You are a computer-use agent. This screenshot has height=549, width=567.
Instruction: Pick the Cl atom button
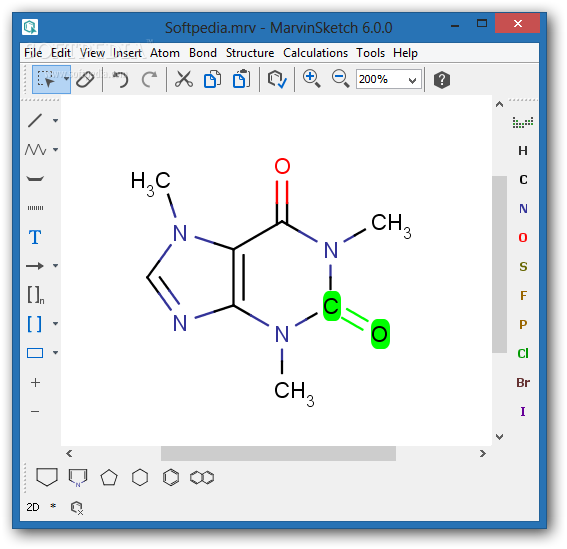pyautogui.click(x=523, y=353)
